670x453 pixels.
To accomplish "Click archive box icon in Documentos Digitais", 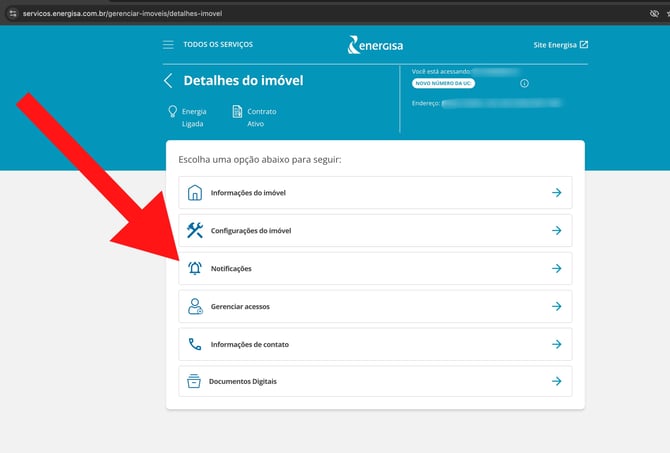I will coord(194,381).
